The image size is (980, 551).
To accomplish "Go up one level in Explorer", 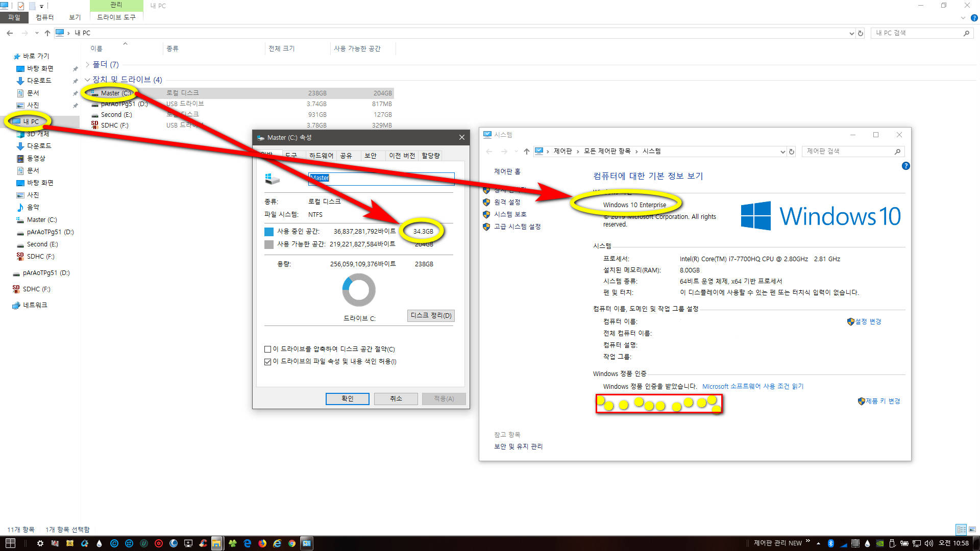I will click(x=47, y=33).
